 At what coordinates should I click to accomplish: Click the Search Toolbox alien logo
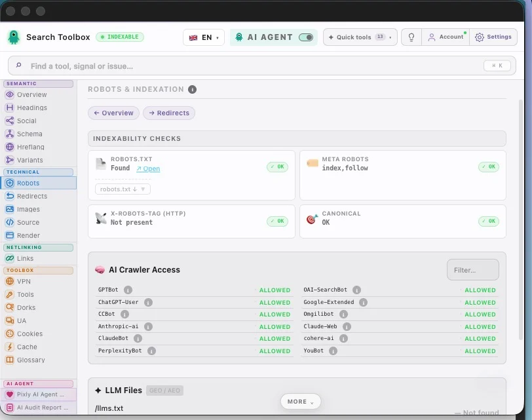coord(14,37)
